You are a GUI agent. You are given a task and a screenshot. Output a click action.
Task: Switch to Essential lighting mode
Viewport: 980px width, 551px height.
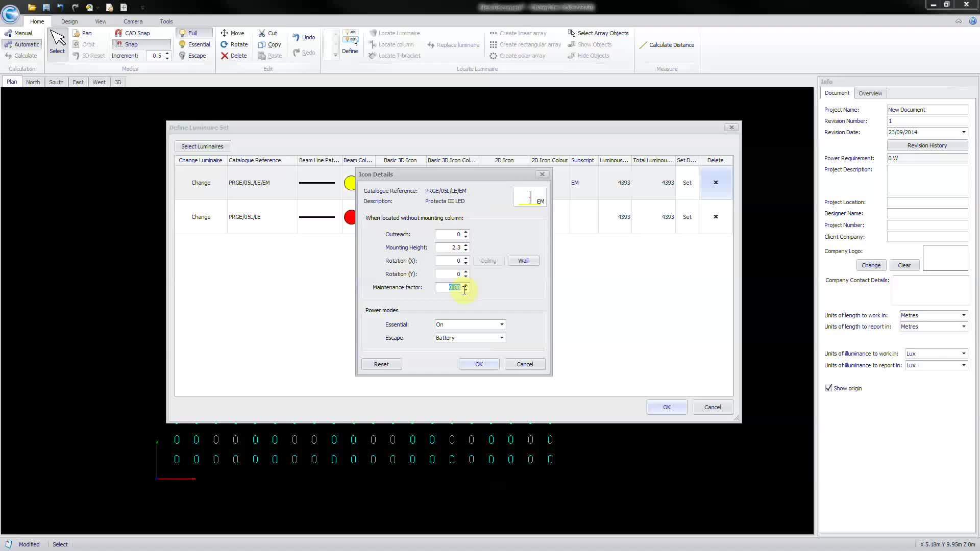point(194,44)
